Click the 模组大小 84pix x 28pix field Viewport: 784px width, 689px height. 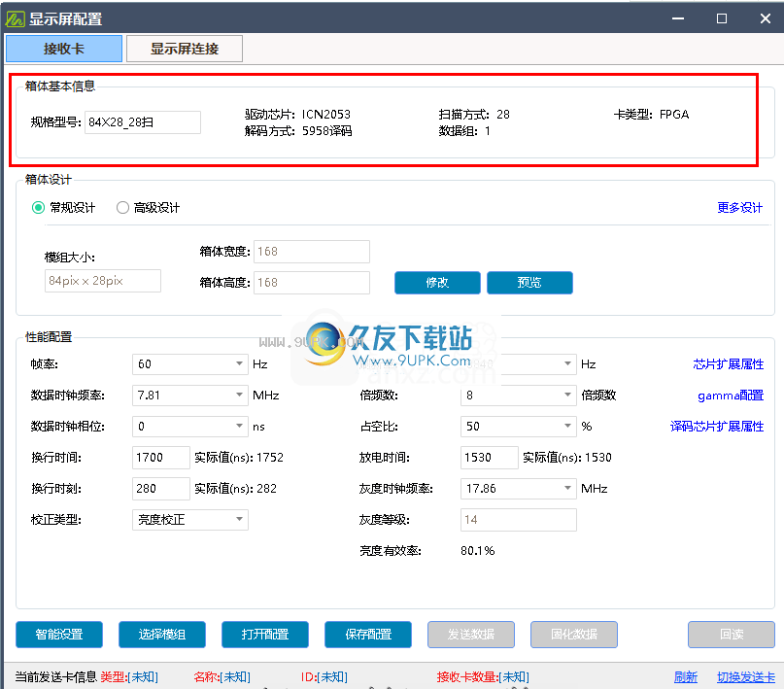coord(103,281)
